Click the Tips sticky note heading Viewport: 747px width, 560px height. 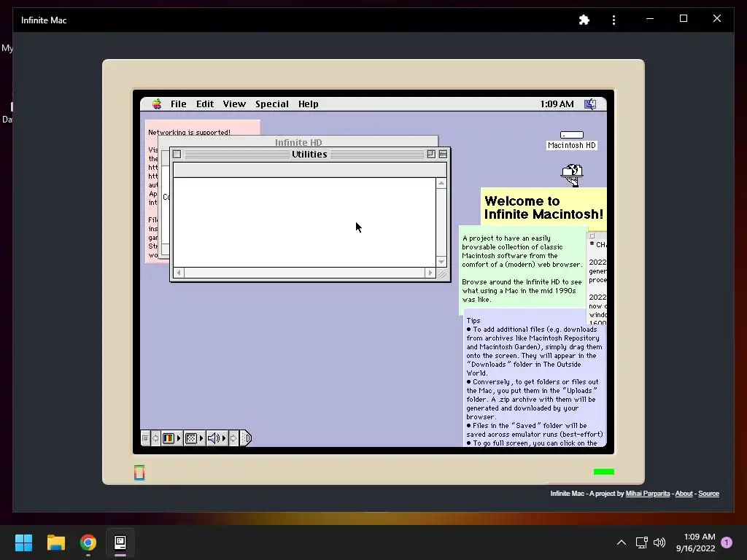[x=473, y=321]
